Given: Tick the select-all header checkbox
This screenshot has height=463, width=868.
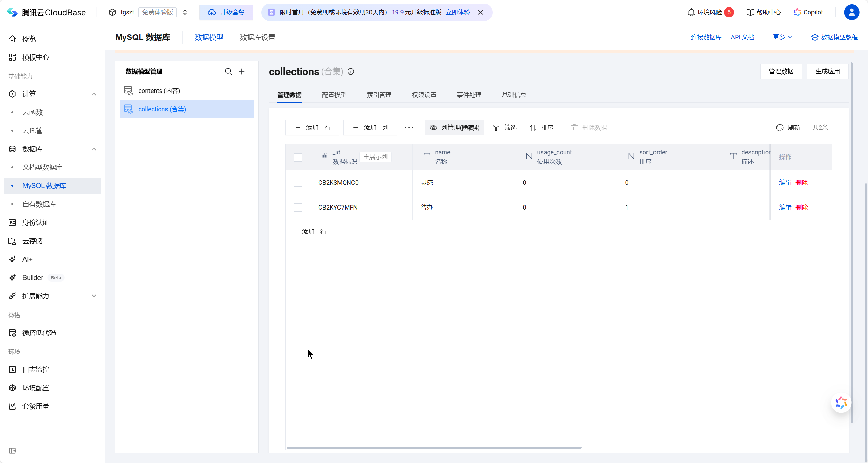Looking at the screenshot, I should [x=298, y=157].
